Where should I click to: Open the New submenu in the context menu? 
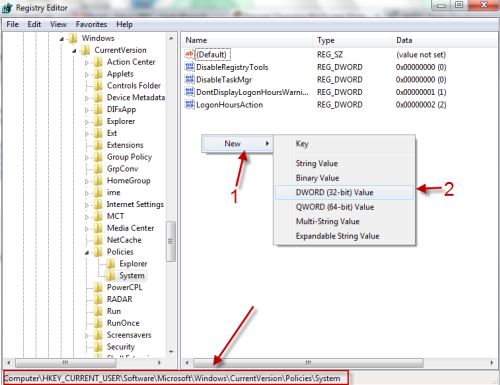[x=237, y=144]
